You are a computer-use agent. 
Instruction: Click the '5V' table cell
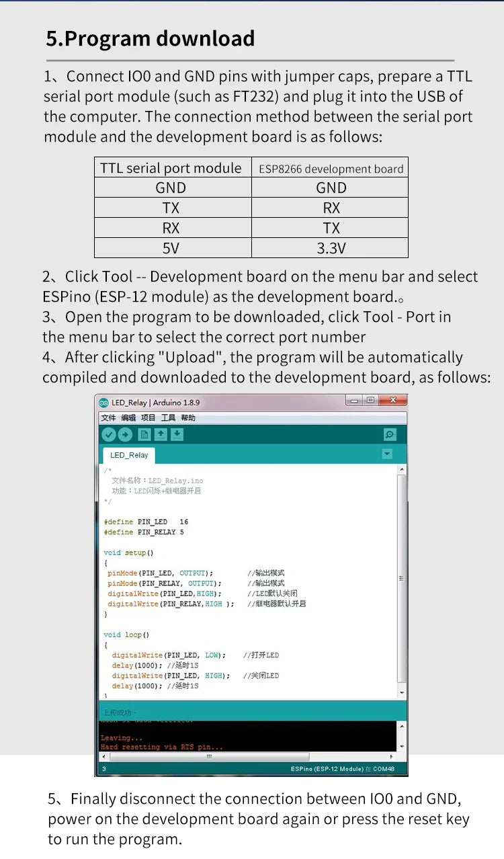pyautogui.click(x=171, y=248)
